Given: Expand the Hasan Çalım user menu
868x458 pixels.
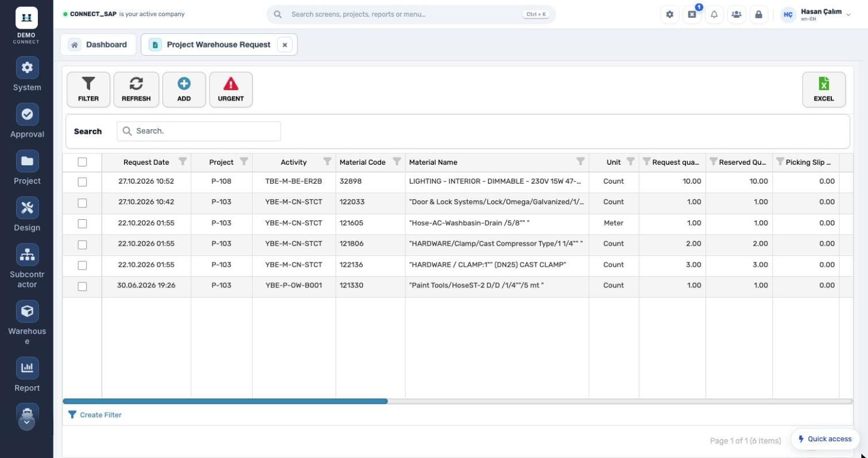Looking at the screenshot, I should (x=816, y=15).
